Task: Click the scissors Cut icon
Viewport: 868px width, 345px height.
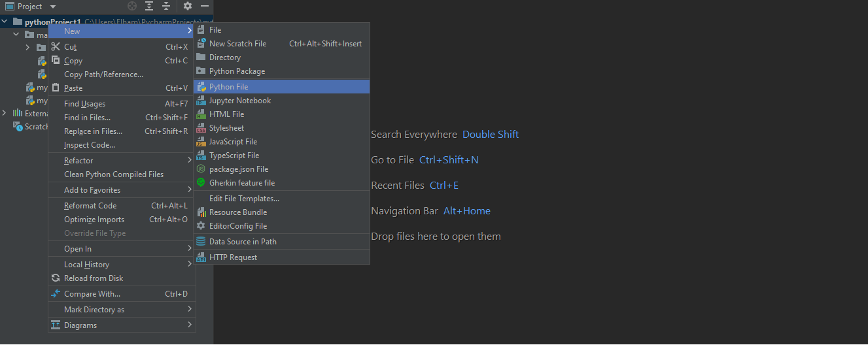Action: (x=56, y=47)
